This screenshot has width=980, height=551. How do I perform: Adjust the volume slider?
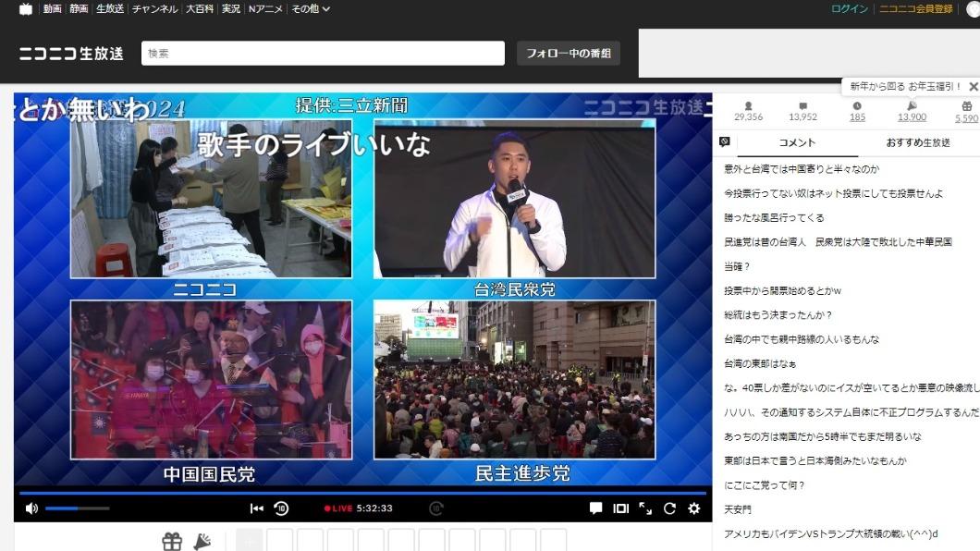click(78, 508)
